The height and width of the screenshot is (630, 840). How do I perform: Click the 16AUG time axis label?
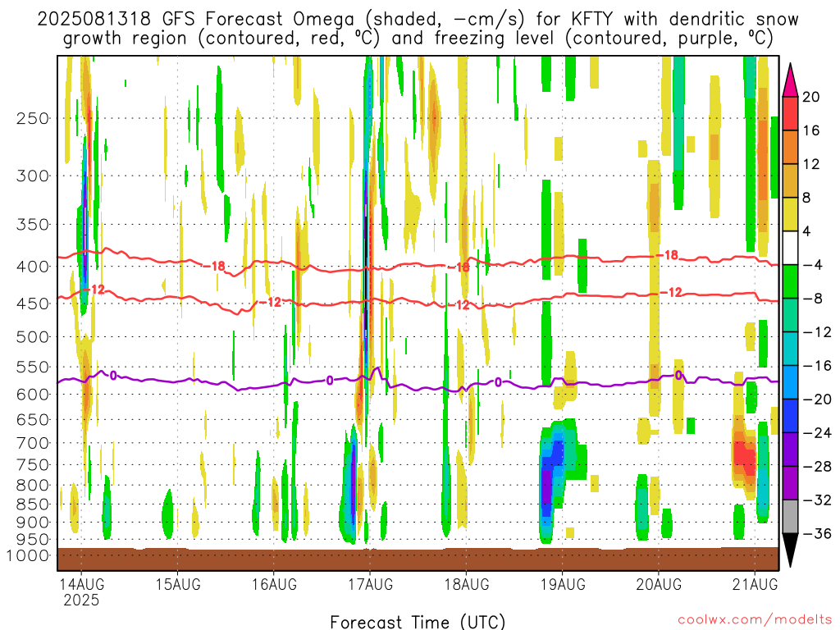274,583
